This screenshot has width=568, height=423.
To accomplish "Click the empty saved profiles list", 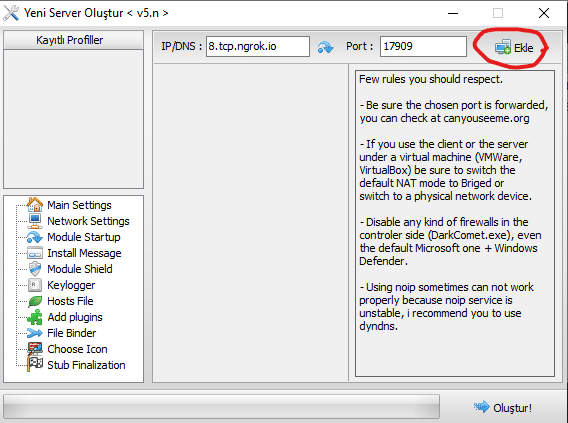I will coord(73,119).
